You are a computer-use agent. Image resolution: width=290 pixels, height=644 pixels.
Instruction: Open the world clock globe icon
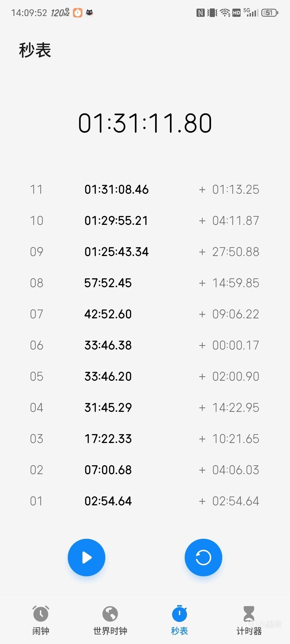click(110, 614)
